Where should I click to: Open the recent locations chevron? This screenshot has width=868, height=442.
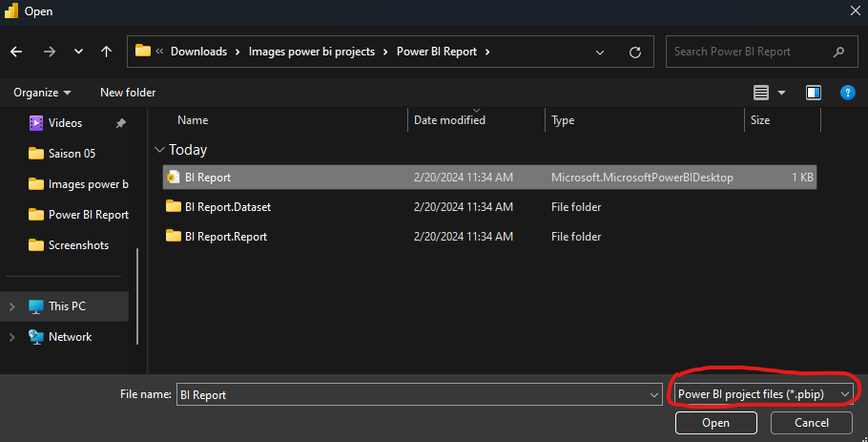coord(78,52)
